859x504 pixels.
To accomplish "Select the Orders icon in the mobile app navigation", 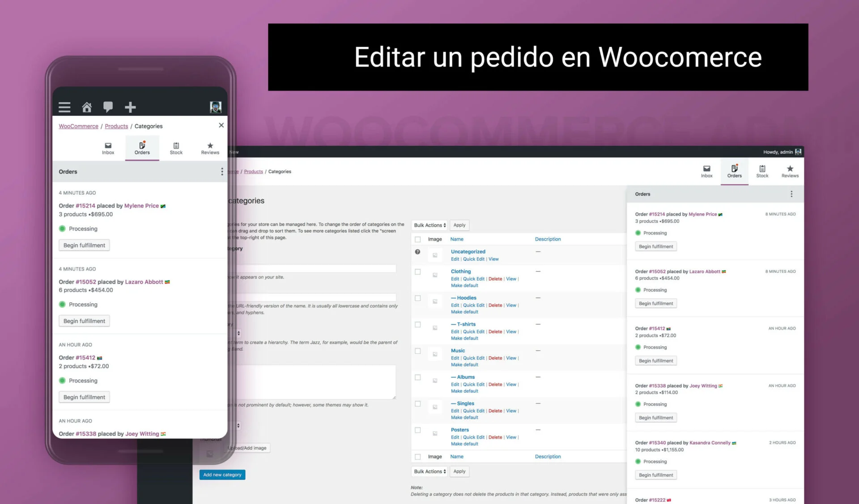I will [142, 148].
